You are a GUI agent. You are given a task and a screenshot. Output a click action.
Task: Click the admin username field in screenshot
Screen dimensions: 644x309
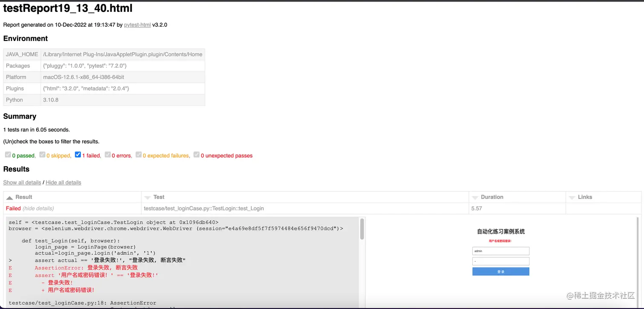(501, 251)
